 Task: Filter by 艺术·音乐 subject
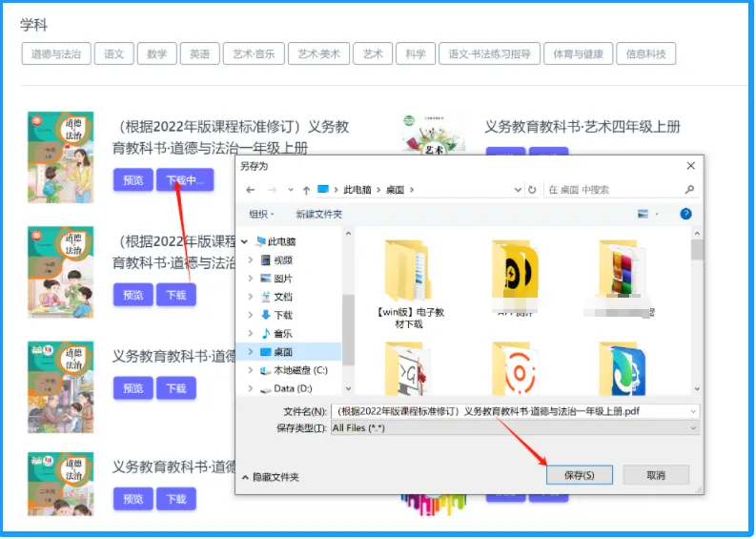click(254, 53)
